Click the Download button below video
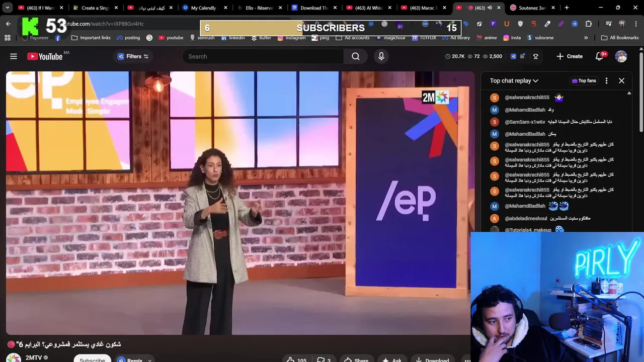 (x=432, y=360)
